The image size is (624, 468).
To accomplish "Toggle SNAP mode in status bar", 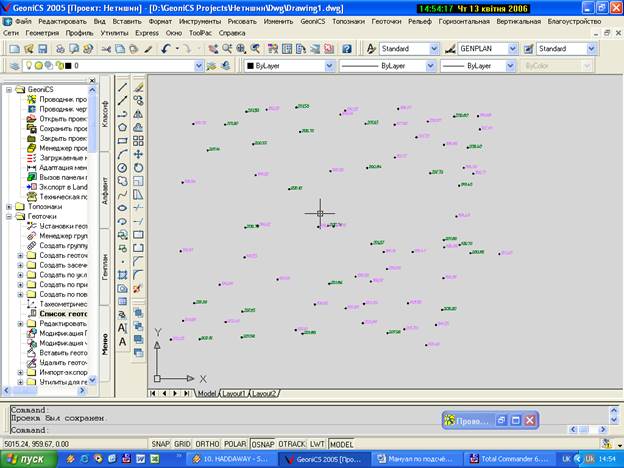I will click(x=160, y=443).
